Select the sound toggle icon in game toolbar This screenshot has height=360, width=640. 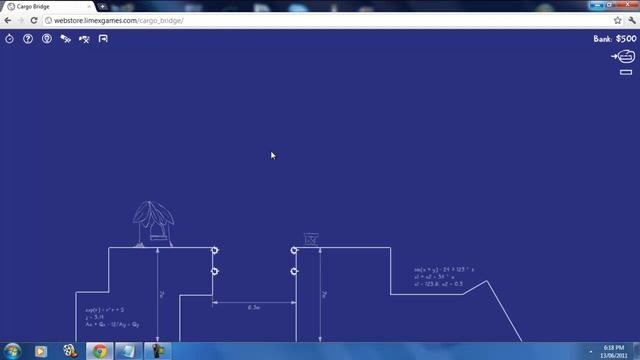click(66, 39)
